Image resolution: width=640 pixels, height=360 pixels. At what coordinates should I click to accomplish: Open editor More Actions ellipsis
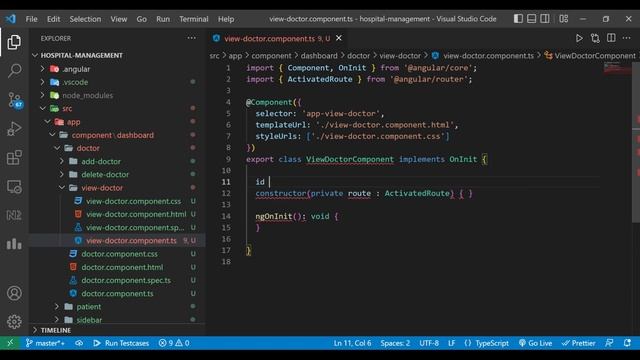coord(627,38)
